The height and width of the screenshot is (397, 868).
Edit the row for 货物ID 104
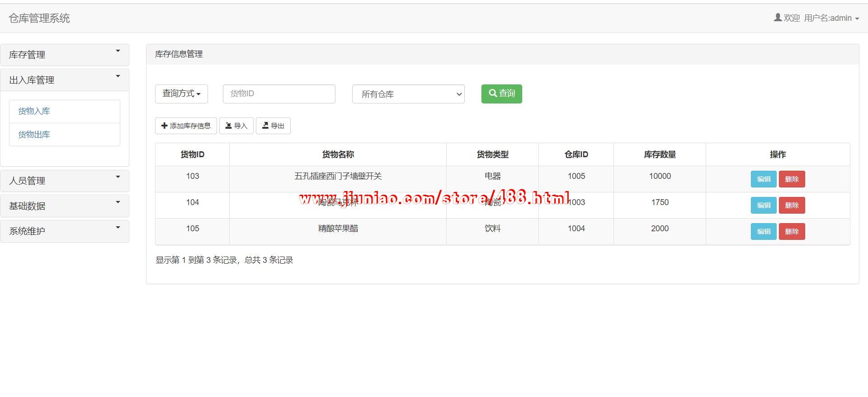click(764, 205)
